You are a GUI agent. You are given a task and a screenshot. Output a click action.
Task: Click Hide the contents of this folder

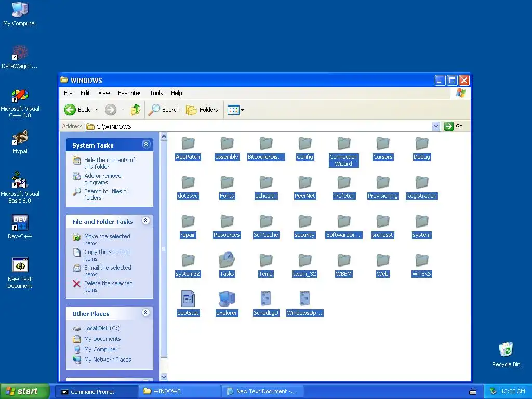(x=109, y=163)
